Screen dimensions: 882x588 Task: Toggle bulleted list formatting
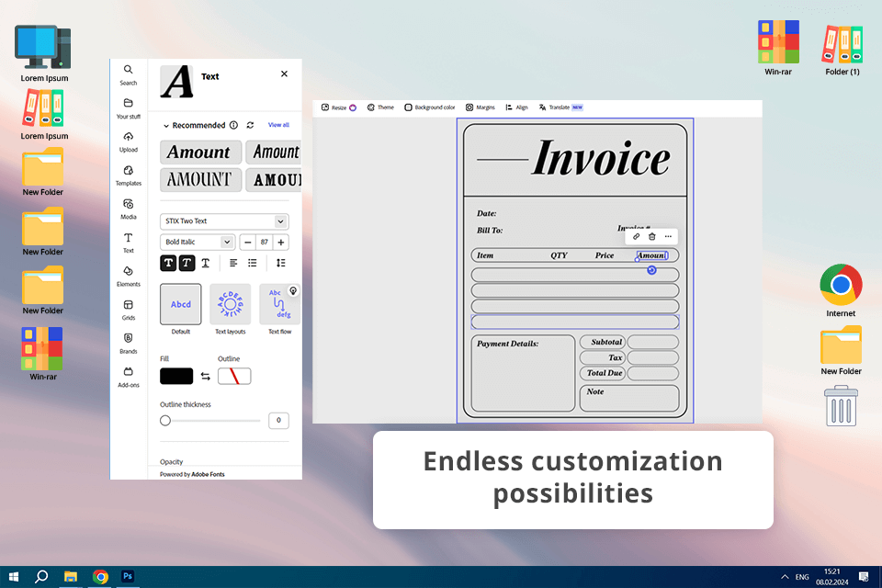tap(253, 263)
